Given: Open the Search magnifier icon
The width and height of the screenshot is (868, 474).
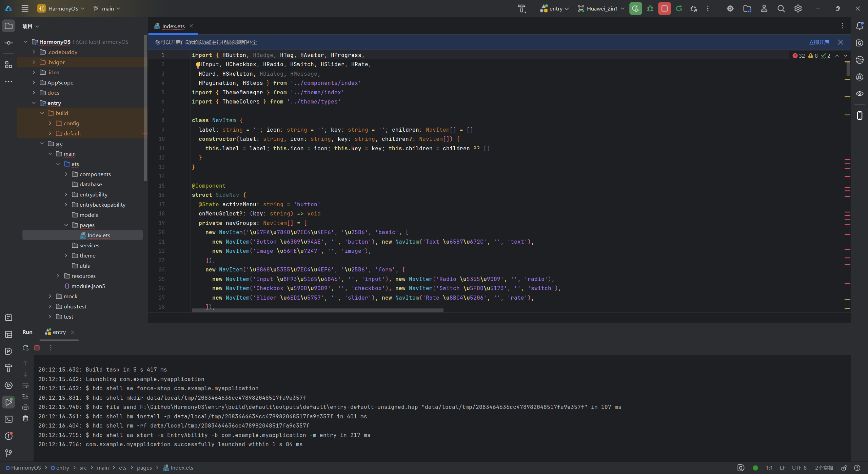Looking at the screenshot, I should coord(781,9).
